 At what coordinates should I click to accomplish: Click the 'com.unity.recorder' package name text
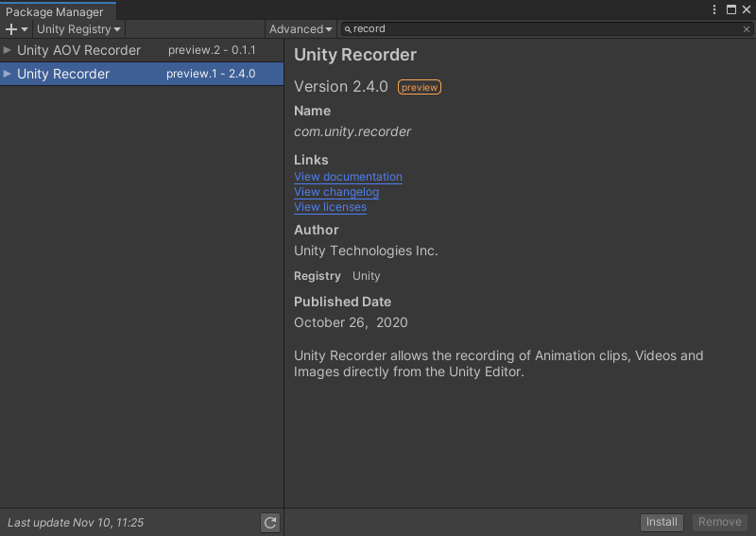(x=352, y=131)
